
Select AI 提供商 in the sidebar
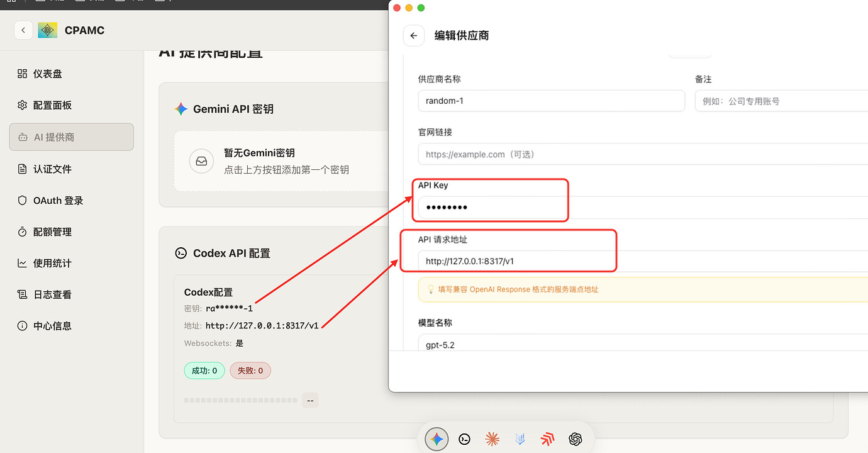71,137
